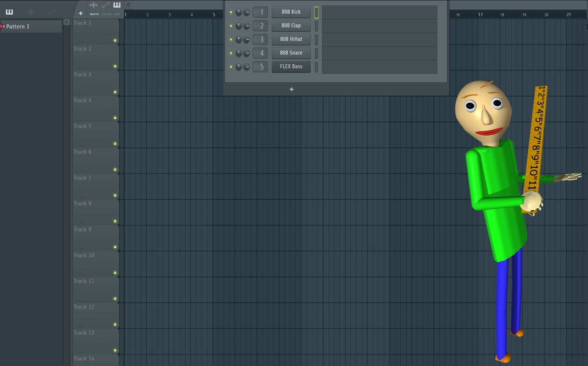Open the 808 Snare channel

291,53
